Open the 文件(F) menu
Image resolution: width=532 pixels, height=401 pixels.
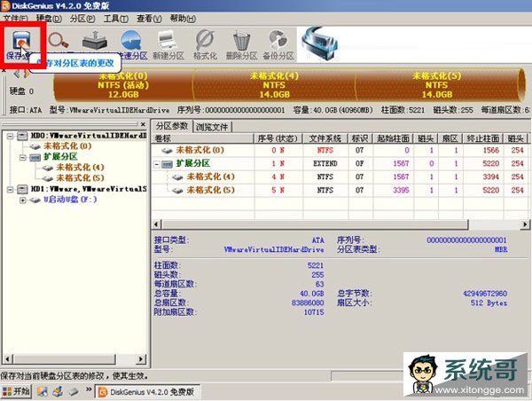pyautogui.click(x=16, y=19)
